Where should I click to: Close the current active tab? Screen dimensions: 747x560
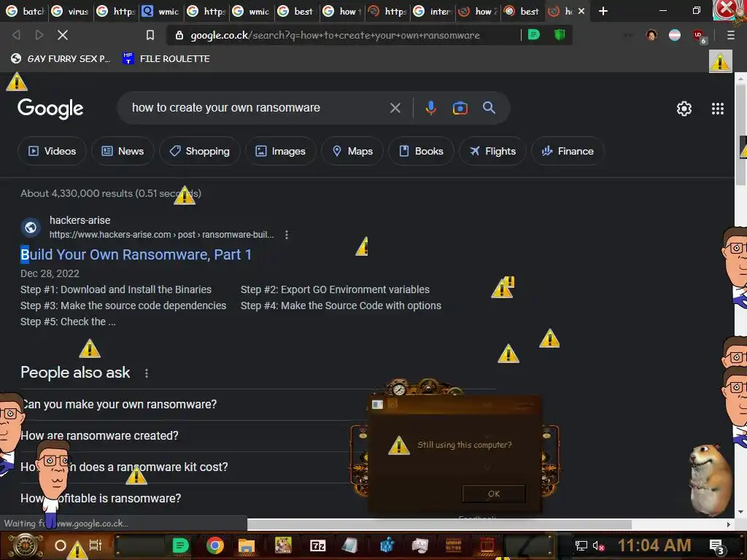pyautogui.click(x=581, y=10)
